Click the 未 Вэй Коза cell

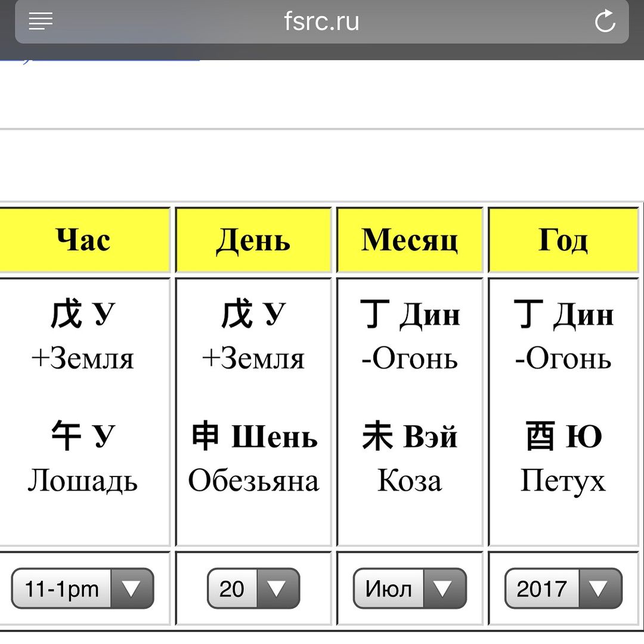[x=410, y=457]
